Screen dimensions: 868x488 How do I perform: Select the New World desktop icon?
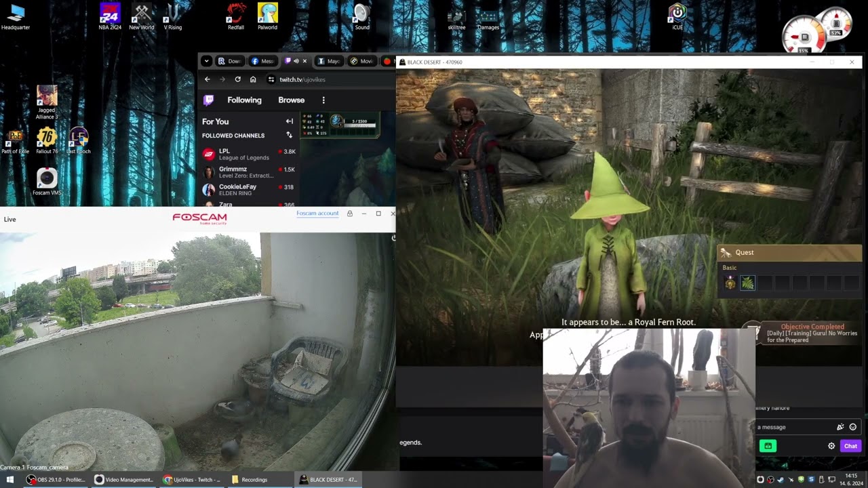tap(142, 17)
